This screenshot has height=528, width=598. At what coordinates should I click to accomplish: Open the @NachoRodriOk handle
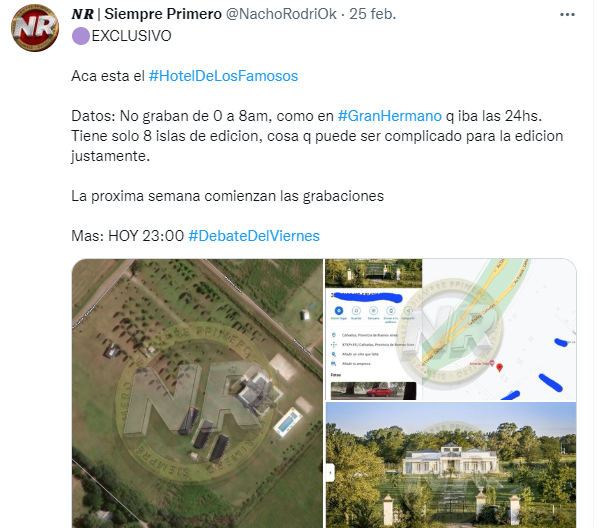(281, 14)
